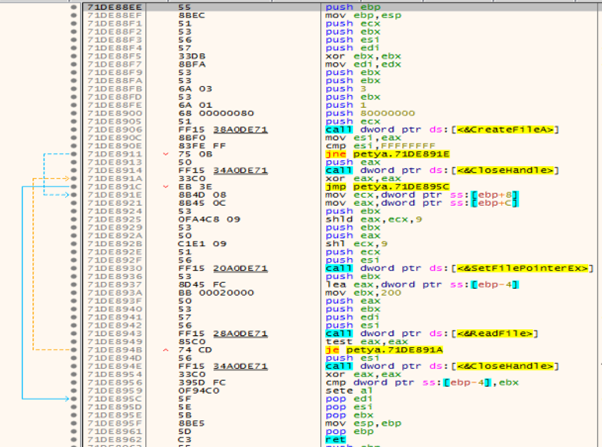Click address 71DE8900 in the address column
The image size is (602, 447).
[x=115, y=113]
